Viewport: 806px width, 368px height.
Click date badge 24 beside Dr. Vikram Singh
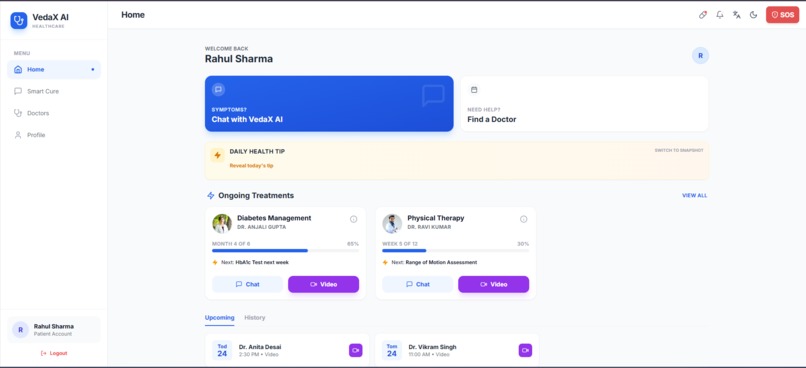tap(392, 351)
